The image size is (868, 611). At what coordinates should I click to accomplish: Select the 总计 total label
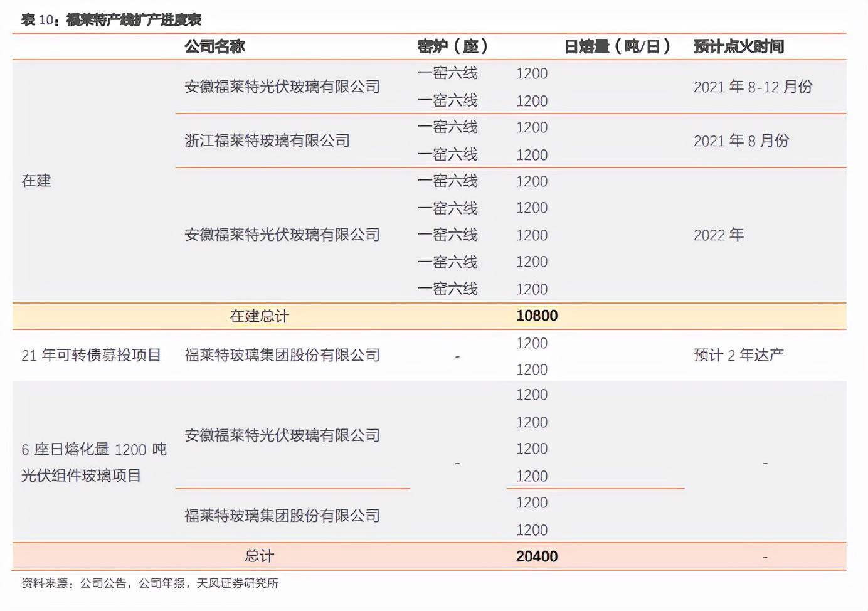click(x=260, y=556)
